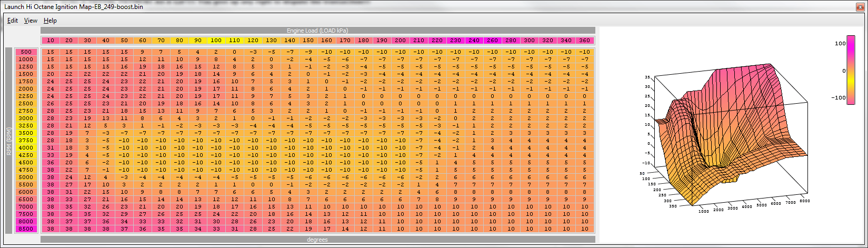Screen dimensions: 868x248
Task: Open the Edit menu
Action: (x=13, y=21)
